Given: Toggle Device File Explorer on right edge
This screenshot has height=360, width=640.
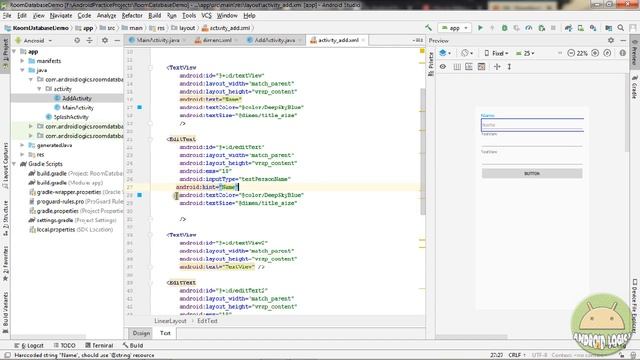Looking at the screenshot, I should pyautogui.click(x=635, y=305).
